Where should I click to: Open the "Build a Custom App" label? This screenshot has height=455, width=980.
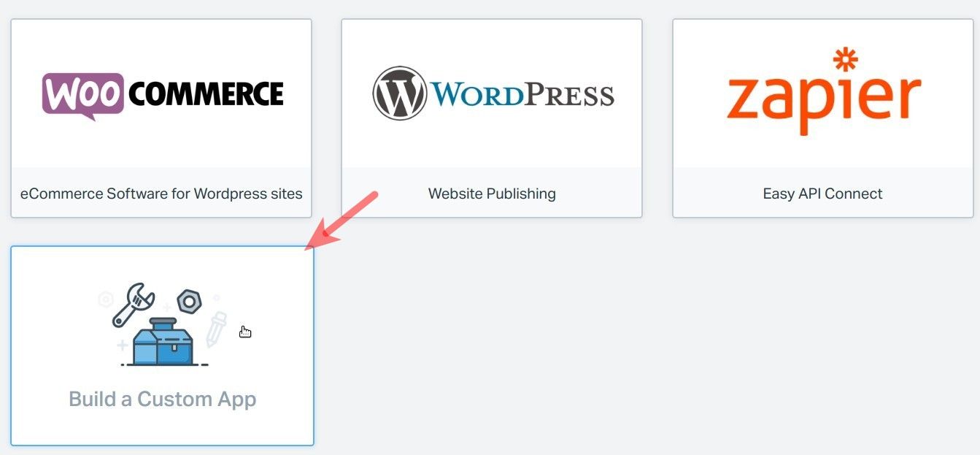click(x=163, y=399)
